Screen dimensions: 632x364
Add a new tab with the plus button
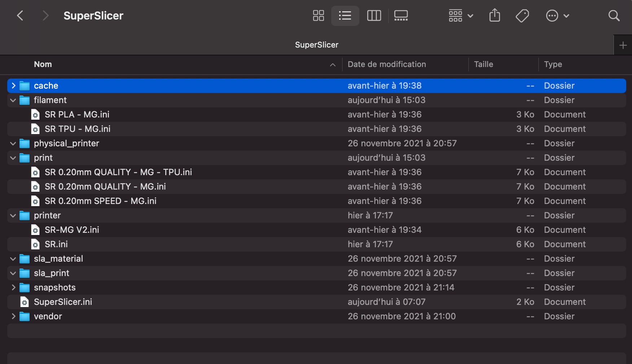click(623, 45)
